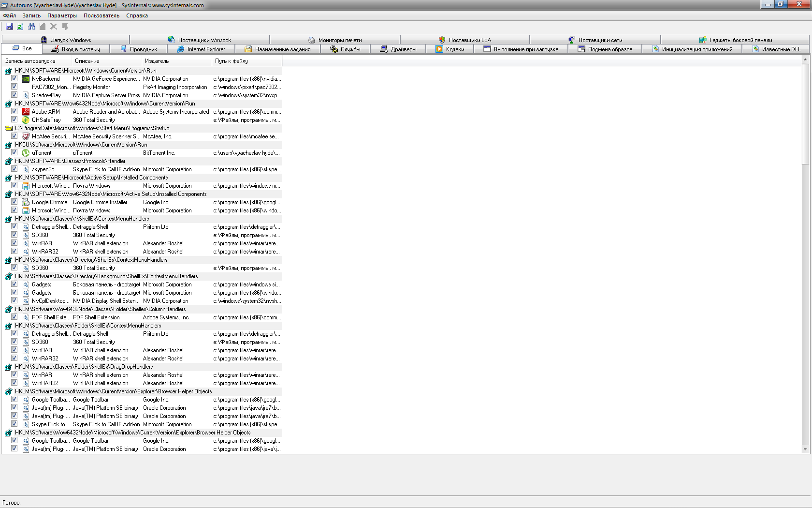Sort by the Издатель column header
The height and width of the screenshot is (508, 812).
pos(157,61)
